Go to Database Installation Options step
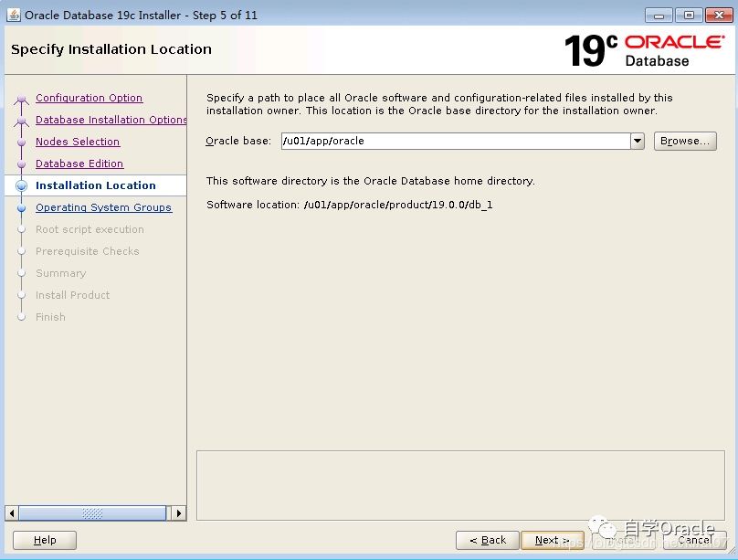Screen dimensions: 738x560 tap(111, 120)
